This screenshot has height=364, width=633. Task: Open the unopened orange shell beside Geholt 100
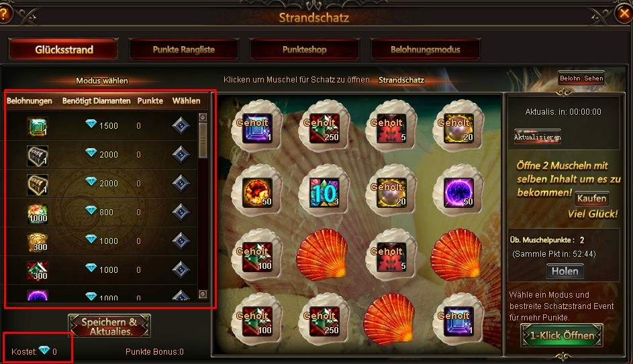(x=322, y=255)
